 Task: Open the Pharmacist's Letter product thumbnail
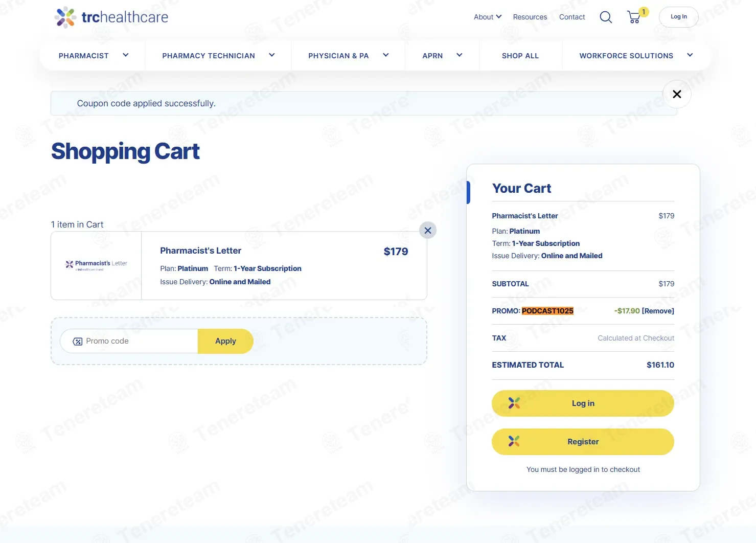[97, 265]
